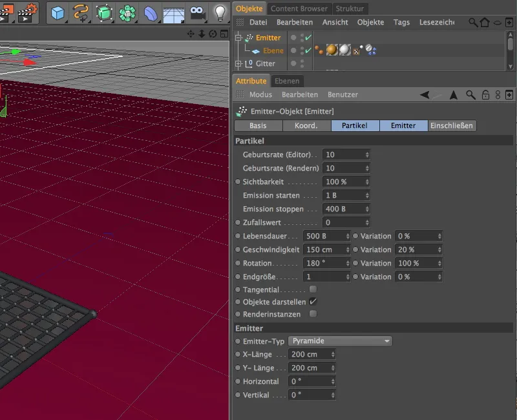This screenshot has width=517, height=420.
Task: Open the Deformer bend tool icon
Action: point(151,14)
